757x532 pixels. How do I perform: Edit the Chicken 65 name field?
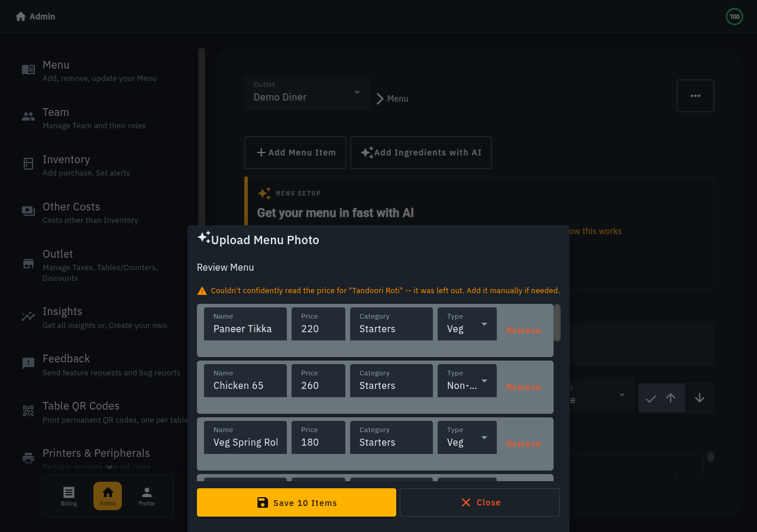[245, 381]
